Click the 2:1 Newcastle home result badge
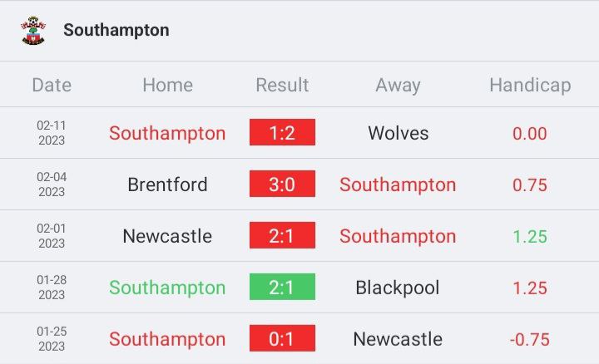 pos(282,236)
